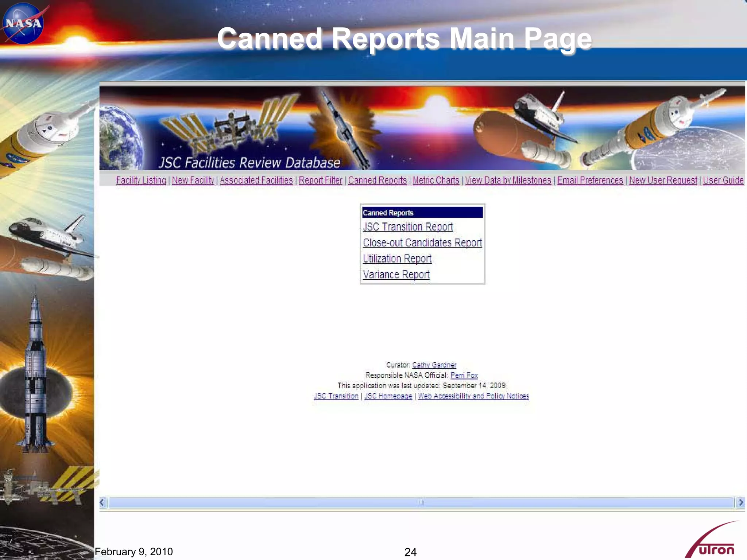Open Metric Charts navigation link
747x560 pixels.
[x=436, y=180]
